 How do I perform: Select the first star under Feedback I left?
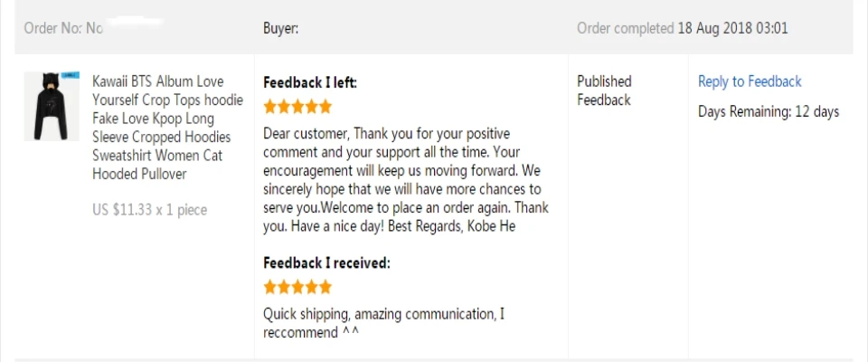point(270,107)
